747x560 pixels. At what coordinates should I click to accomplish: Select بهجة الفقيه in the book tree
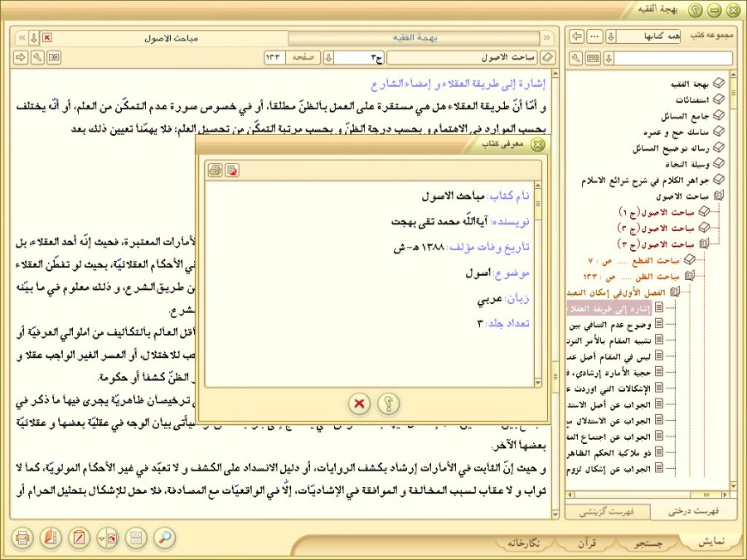click(690, 84)
